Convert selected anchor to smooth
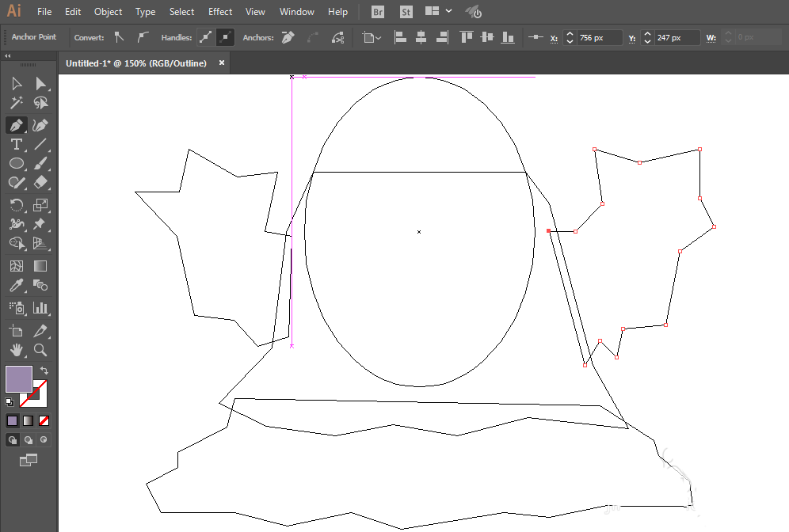This screenshot has width=789, height=532. (143, 37)
